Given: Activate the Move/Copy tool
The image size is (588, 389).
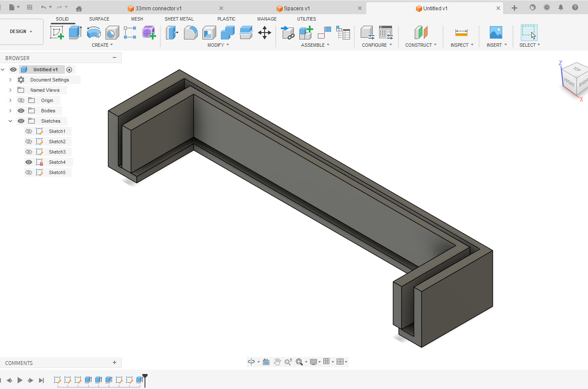Looking at the screenshot, I should (x=265, y=33).
